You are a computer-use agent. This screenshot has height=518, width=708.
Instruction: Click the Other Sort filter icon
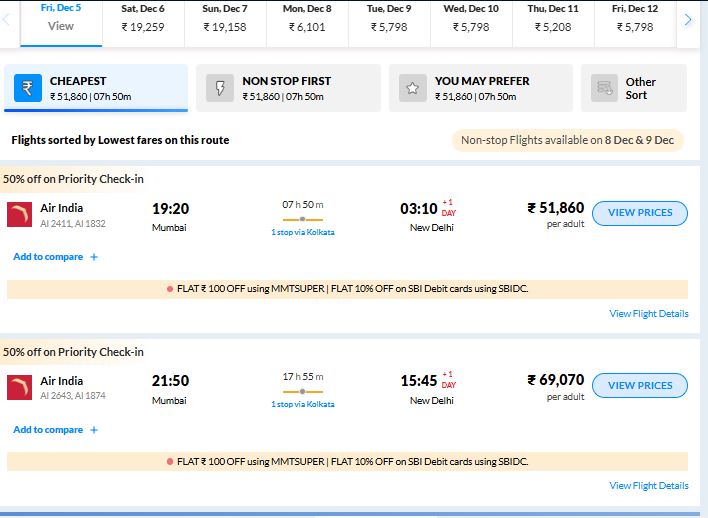604,88
